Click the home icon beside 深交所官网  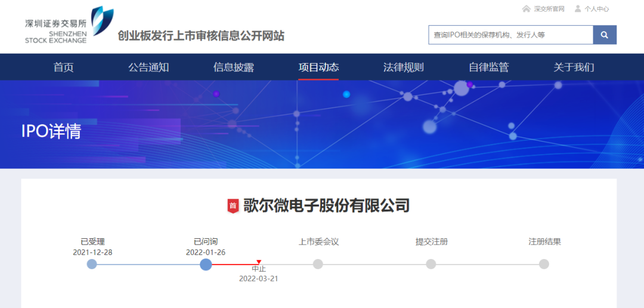(526, 8)
